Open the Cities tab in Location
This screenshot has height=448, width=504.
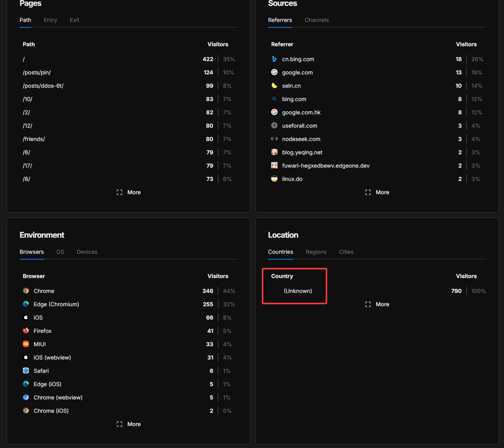pos(346,252)
